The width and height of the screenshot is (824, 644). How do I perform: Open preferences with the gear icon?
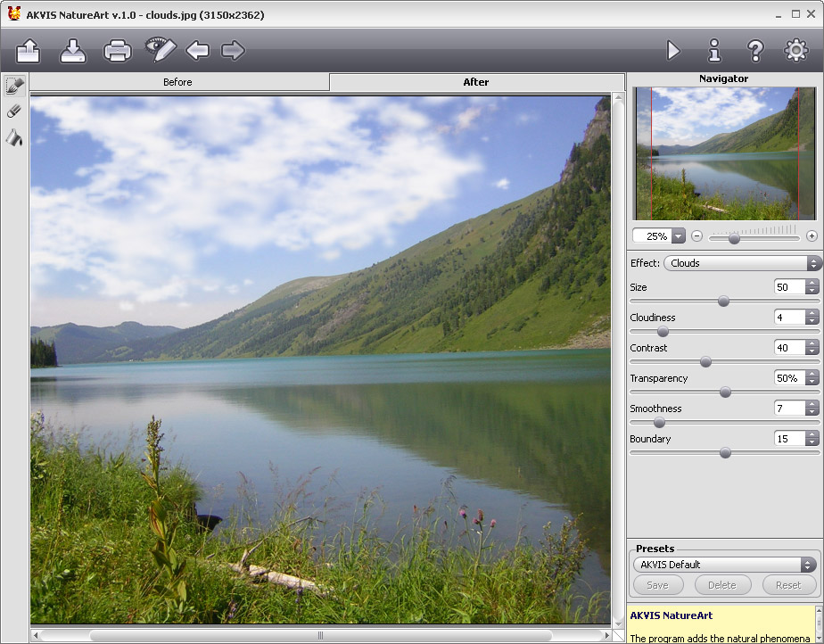point(795,51)
